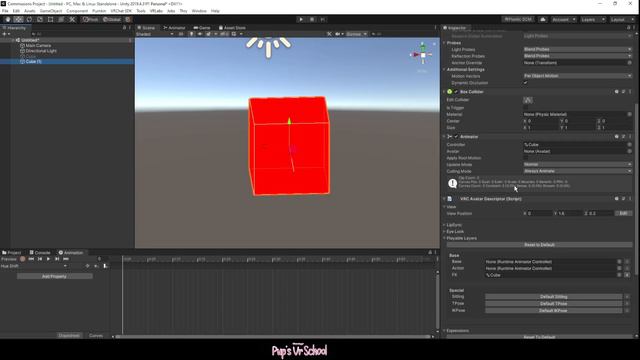Pick object for Animator Controller field
This screenshot has width=640, height=360.
coord(629,144)
